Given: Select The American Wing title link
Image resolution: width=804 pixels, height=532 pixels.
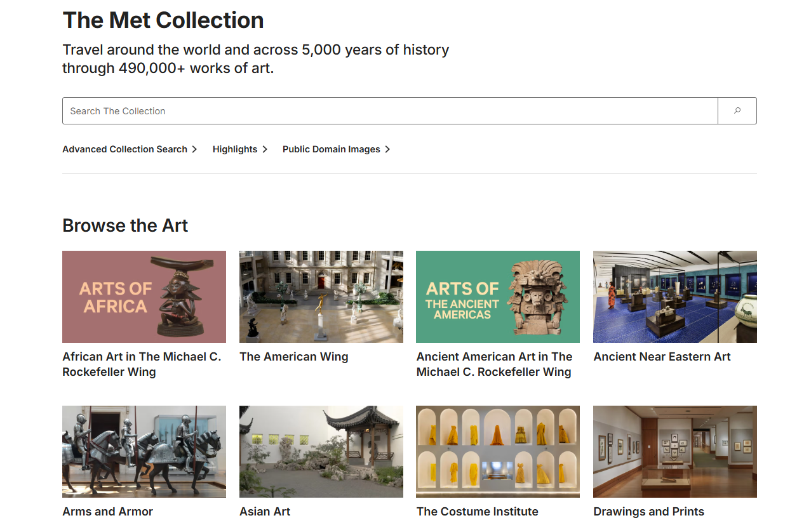Looking at the screenshot, I should 294,357.
